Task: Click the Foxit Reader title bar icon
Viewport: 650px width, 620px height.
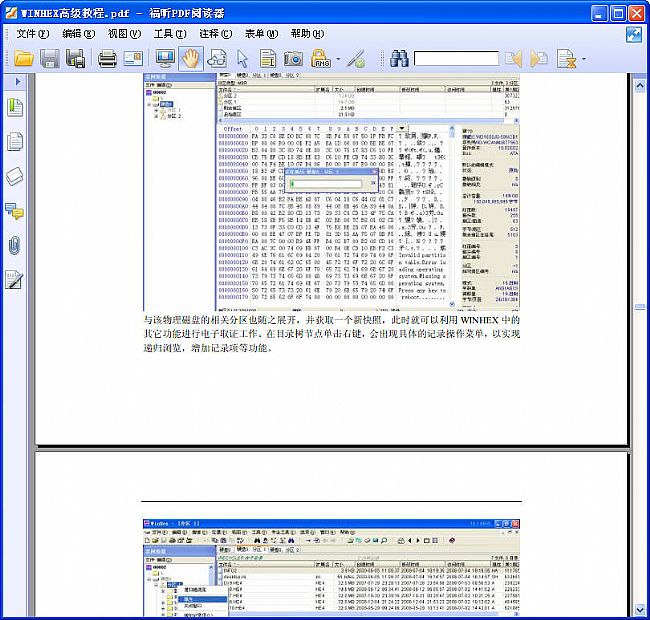Action: 11,13
